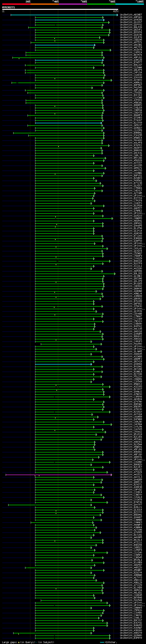The width and height of the screenshot is (146, 644).
Task: Click the orange ~40% identity legend segment
Action: (x=45, y=4)
